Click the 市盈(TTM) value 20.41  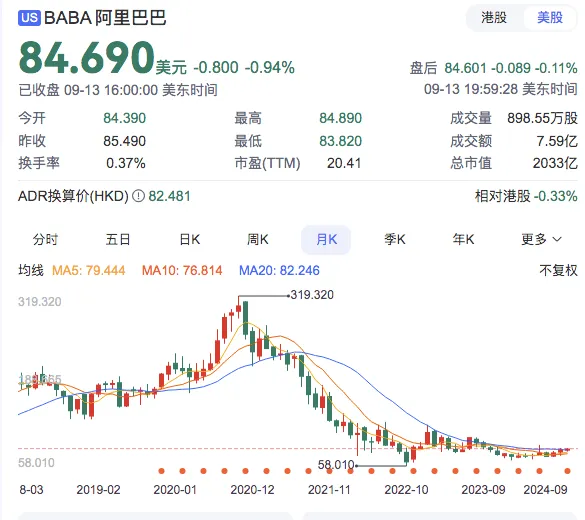(344, 163)
